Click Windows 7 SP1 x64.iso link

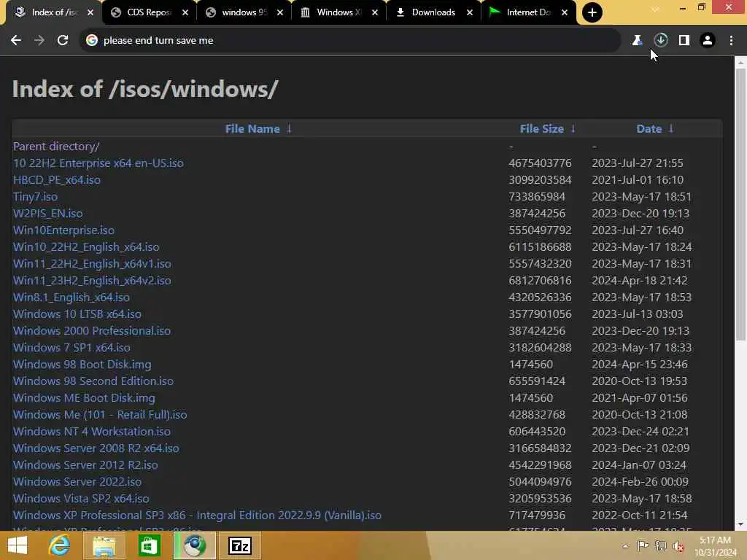(71, 347)
